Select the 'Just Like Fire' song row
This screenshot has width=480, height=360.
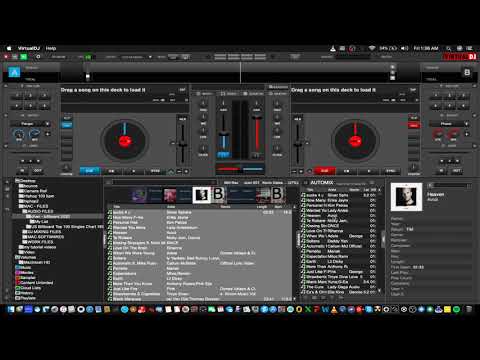tap(199, 289)
